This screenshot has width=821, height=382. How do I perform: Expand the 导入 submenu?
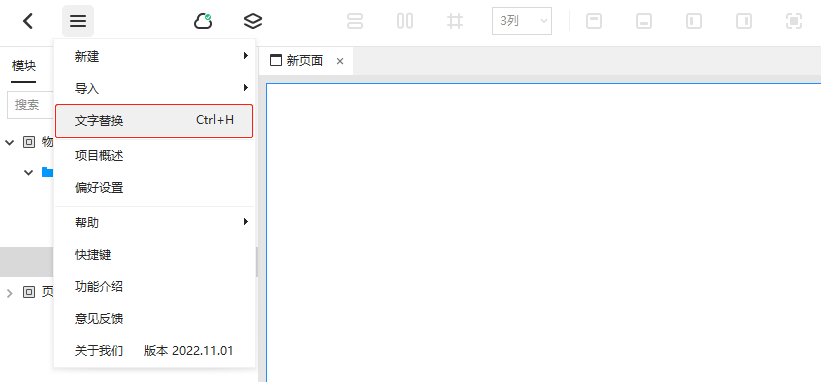pos(154,88)
